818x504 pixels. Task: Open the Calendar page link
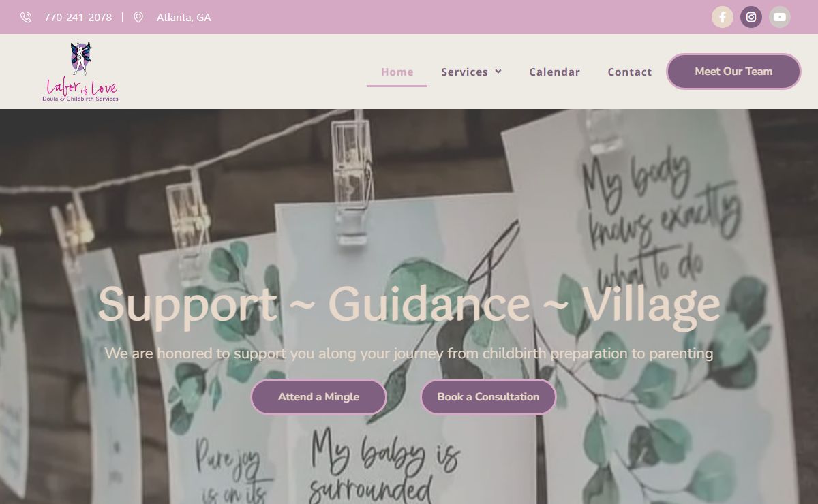point(555,72)
